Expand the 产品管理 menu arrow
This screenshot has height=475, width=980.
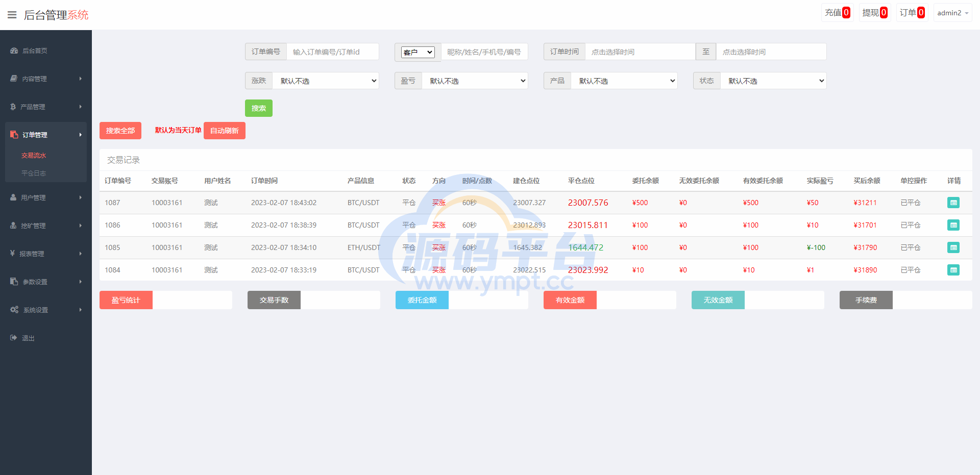click(81, 107)
